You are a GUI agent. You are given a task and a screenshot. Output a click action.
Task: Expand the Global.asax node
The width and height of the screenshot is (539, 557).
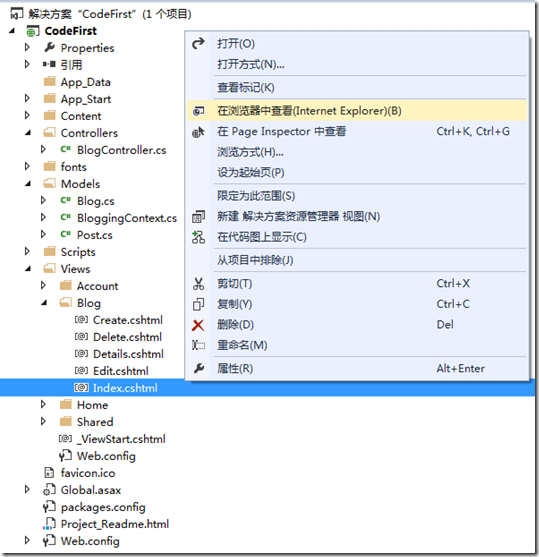(x=27, y=490)
